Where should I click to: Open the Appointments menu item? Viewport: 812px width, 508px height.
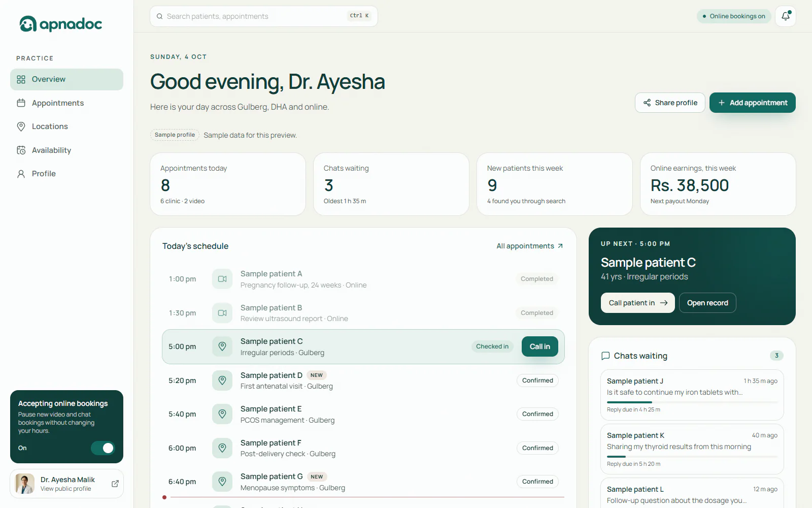(66, 103)
